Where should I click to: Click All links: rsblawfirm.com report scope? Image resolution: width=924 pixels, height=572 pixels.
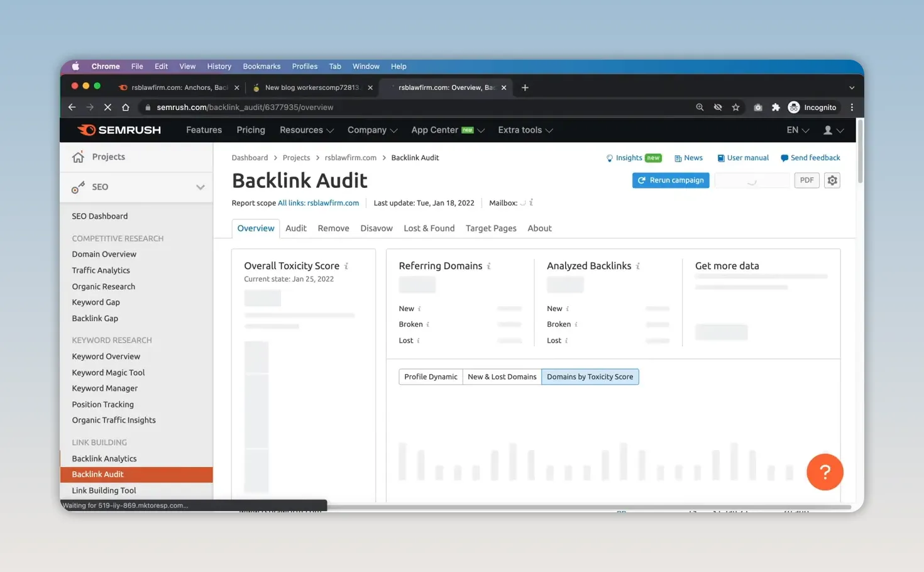click(318, 203)
